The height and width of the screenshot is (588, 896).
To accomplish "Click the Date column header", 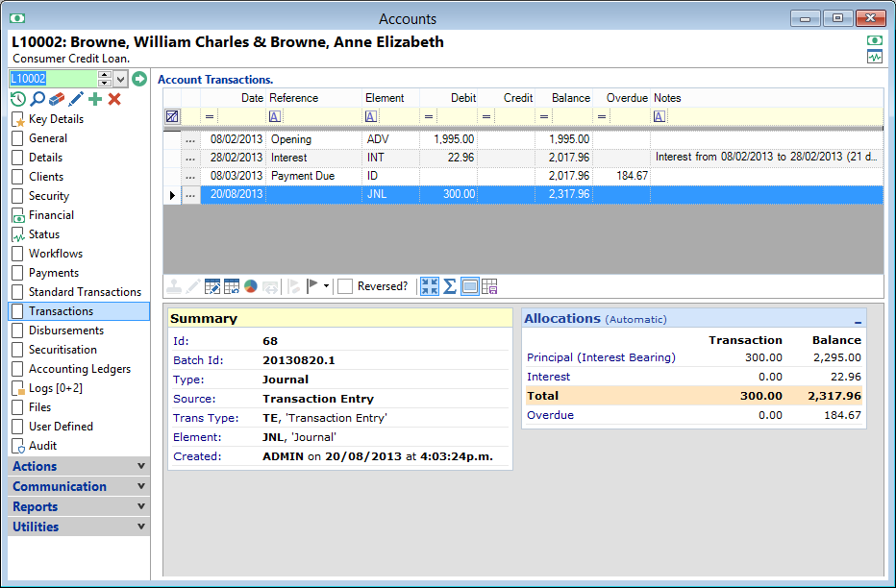I will pos(234,98).
